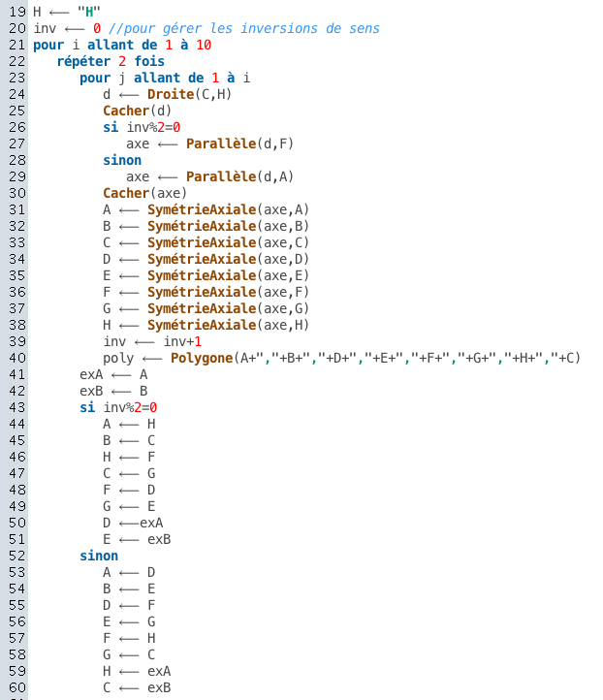Click the 'A ← D' line 53
This screenshot has height=700, width=603.
[129, 572]
